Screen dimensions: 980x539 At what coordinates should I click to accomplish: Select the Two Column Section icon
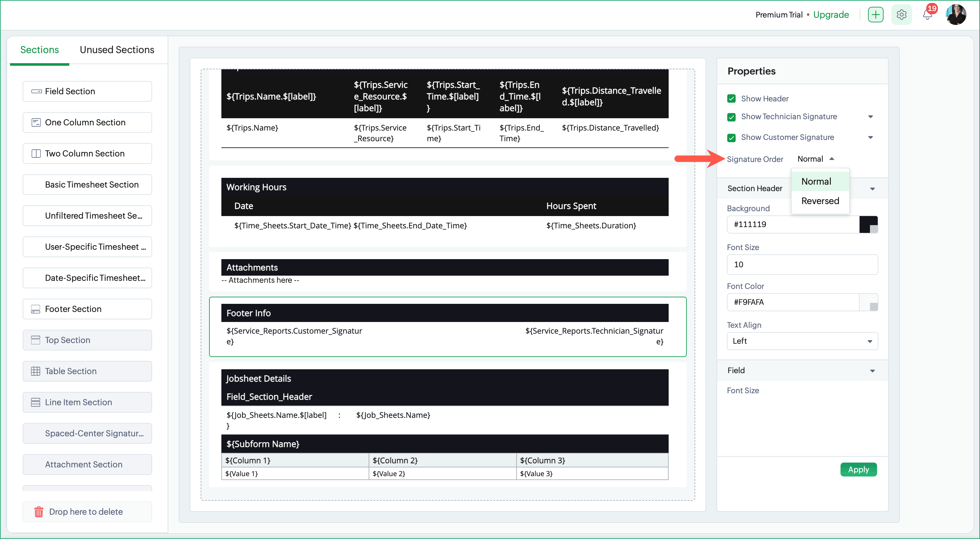coord(36,154)
